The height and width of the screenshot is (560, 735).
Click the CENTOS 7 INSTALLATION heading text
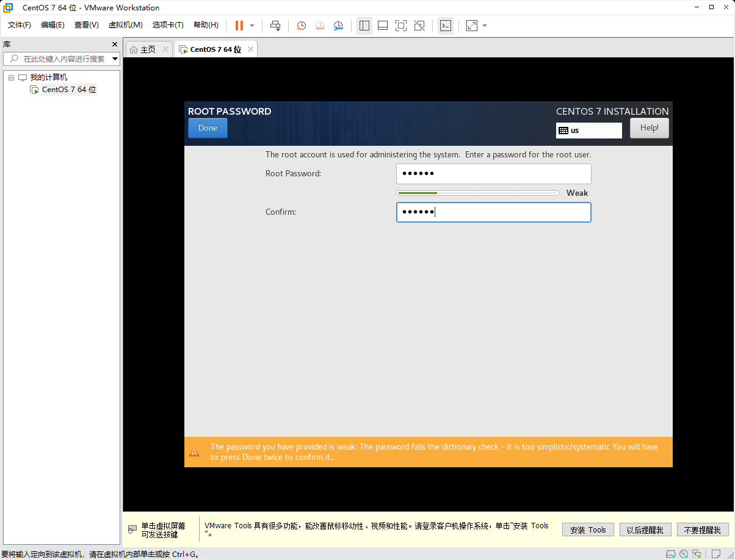pos(612,111)
